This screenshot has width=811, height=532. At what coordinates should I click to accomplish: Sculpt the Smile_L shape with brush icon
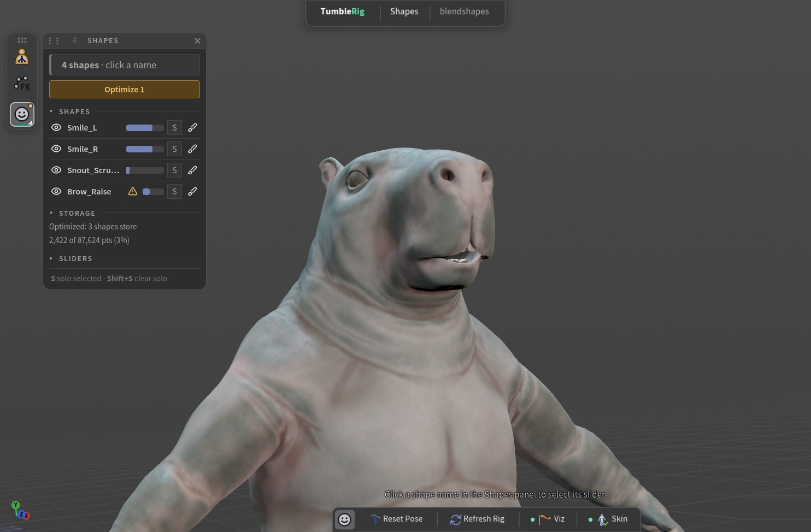pyautogui.click(x=192, y=128)
